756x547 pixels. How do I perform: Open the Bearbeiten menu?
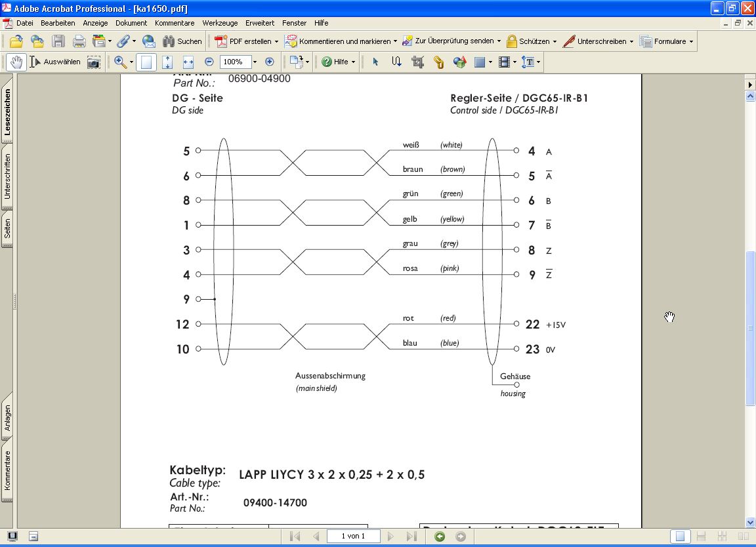[58, 23]
